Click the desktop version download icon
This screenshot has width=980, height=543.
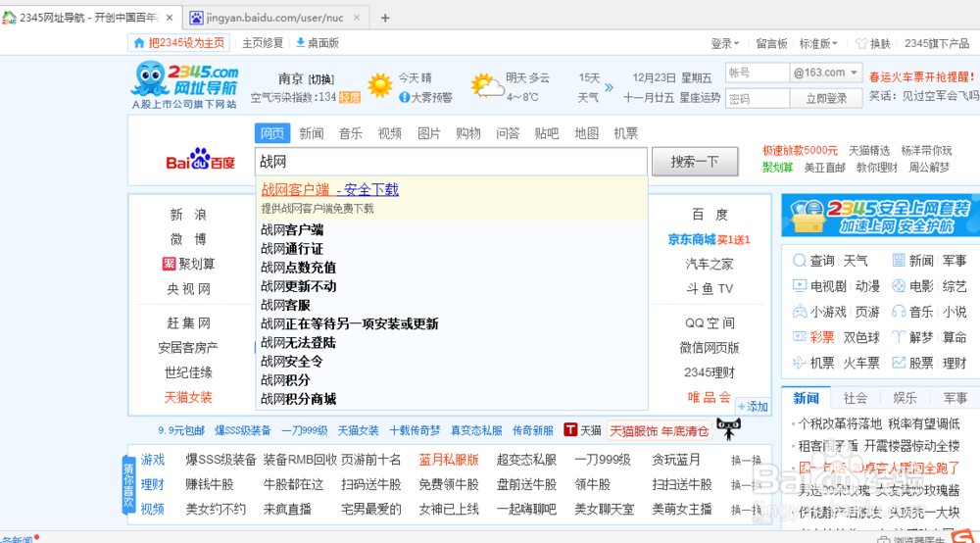point(300,42)
